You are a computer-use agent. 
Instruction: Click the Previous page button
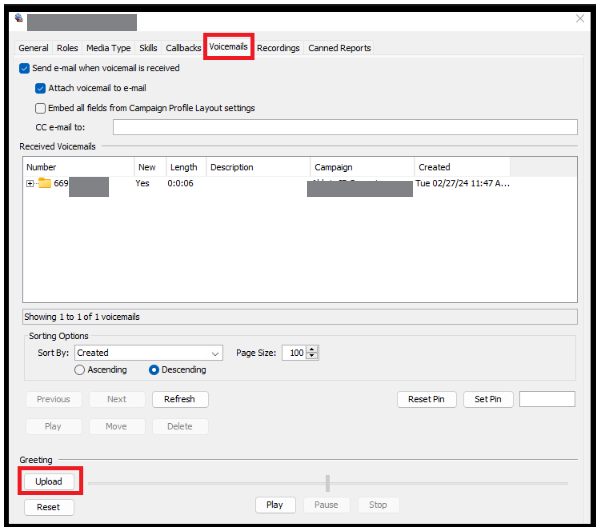pos(54,399)
